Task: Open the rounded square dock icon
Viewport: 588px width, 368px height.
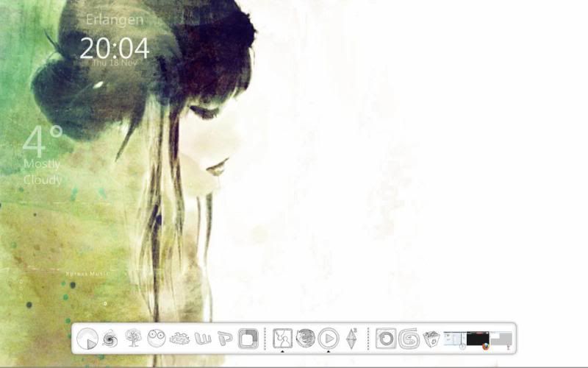Action: (248, 339)
